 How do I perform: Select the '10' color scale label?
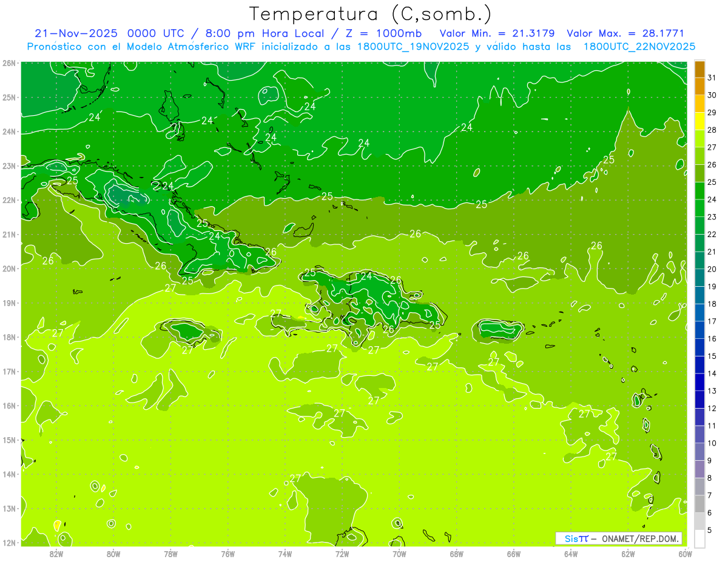click(712, 443)
